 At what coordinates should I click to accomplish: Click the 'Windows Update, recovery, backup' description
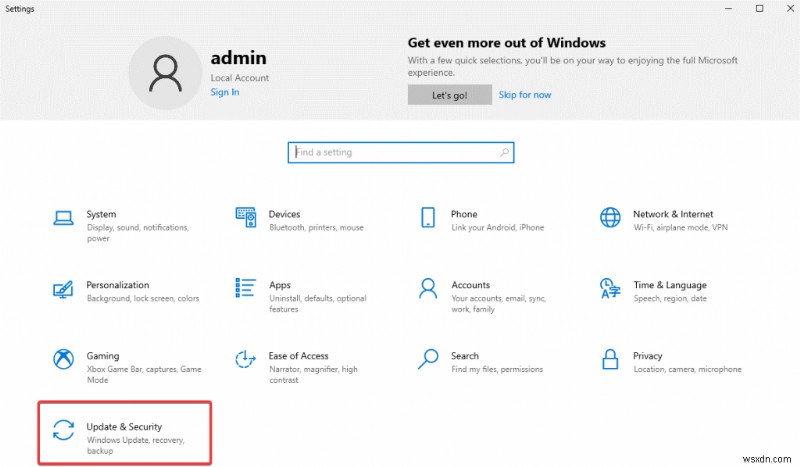135,446
